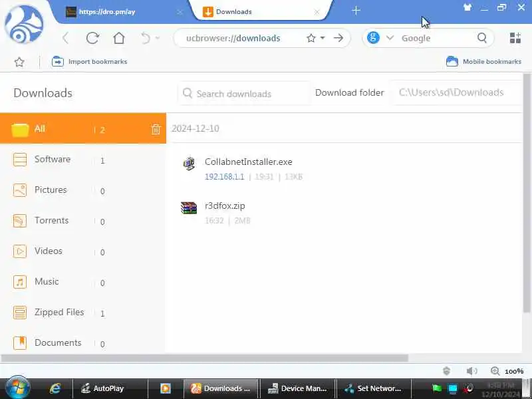Image resolution: width=532 pixels, height=399 pixels.
Task: Select the Torrents category
Action: 83,221
